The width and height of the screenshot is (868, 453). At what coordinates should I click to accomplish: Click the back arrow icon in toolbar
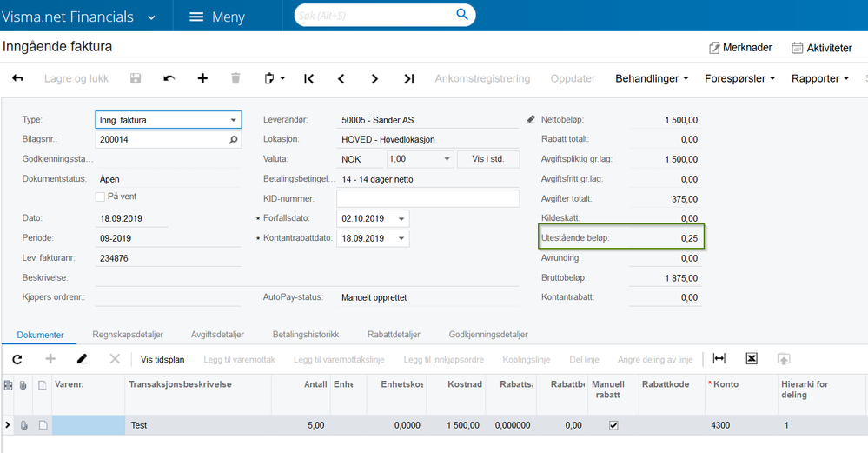click(17, 78)
